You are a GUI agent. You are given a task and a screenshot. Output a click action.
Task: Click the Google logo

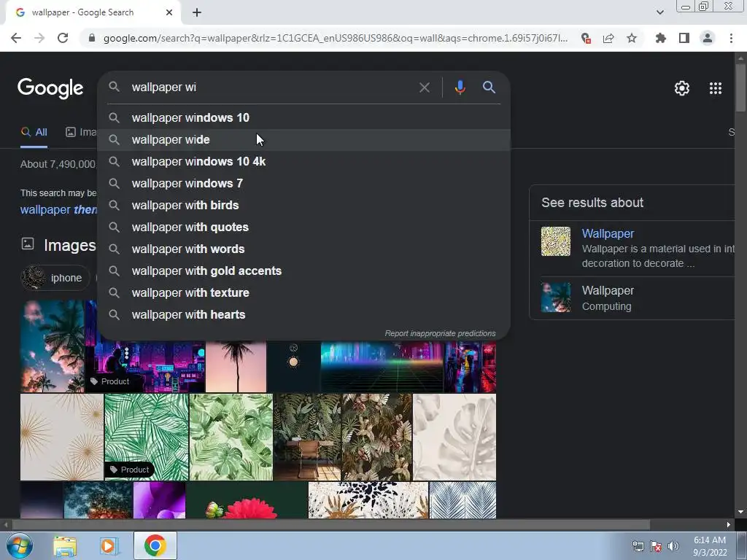pyautogui.click(x=50, y=88)
